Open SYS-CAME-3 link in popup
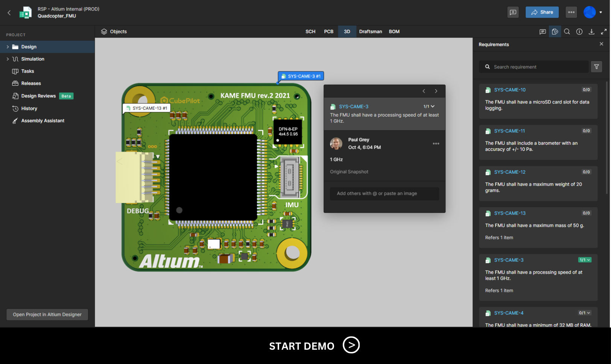The width and height of the screenshot is (611, 364). coord(354,106)
